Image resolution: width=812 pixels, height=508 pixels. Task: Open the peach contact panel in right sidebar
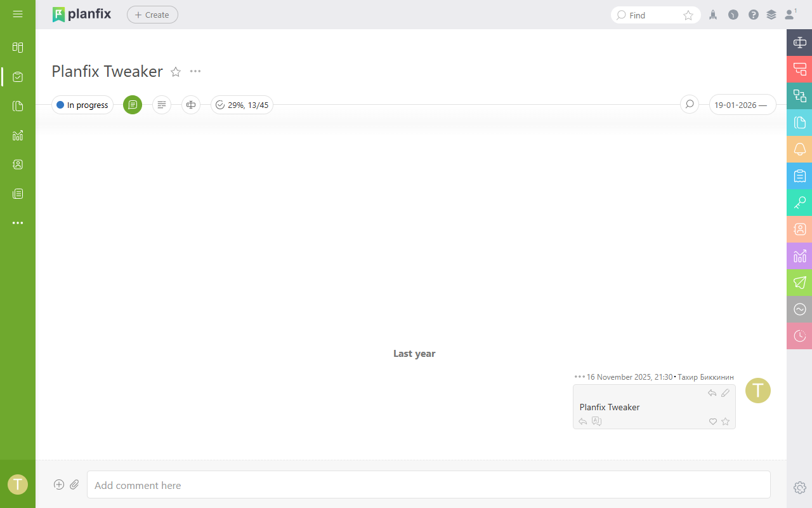pyautogui.click(x=799, y=229)
